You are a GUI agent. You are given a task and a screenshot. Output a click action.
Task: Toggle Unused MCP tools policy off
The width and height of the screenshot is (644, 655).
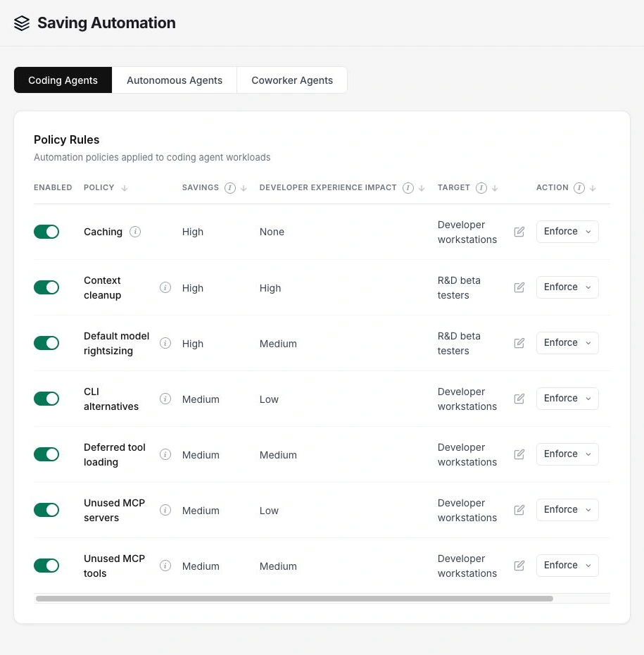pyautogui.click(x=46, y=566)
